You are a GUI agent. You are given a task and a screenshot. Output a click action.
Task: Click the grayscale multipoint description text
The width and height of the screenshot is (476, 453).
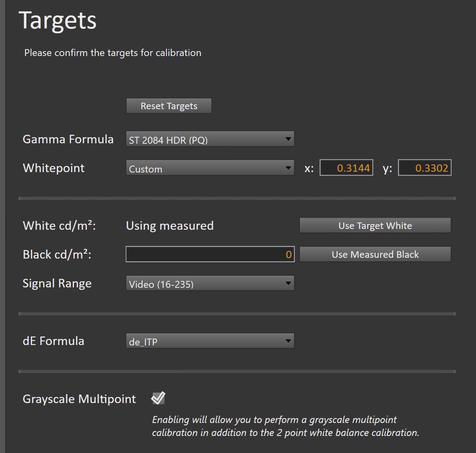pos(285,426)
